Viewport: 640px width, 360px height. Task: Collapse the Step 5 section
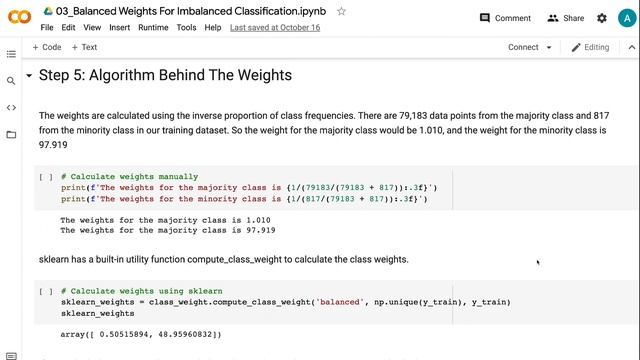pos(29,76)
